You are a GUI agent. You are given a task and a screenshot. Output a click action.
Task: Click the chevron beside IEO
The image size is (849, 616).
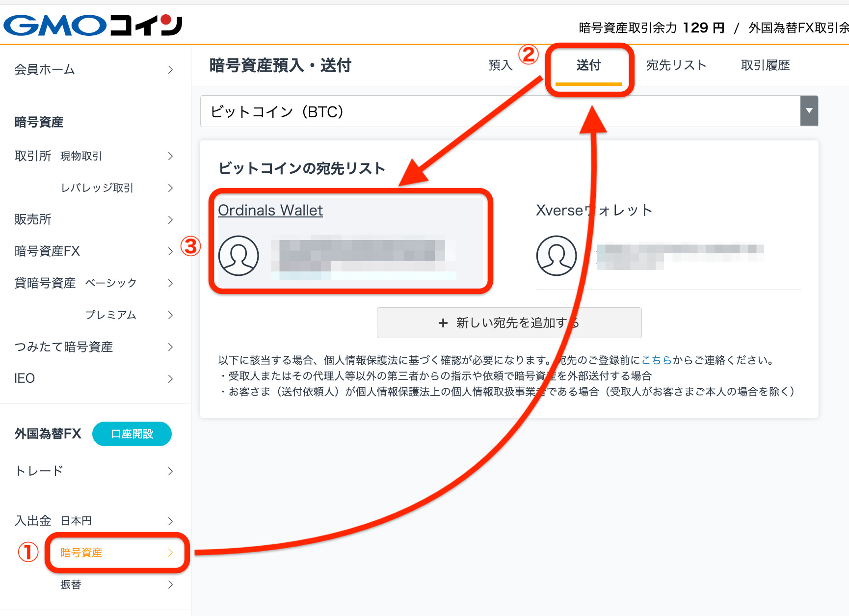pos(170,379)
